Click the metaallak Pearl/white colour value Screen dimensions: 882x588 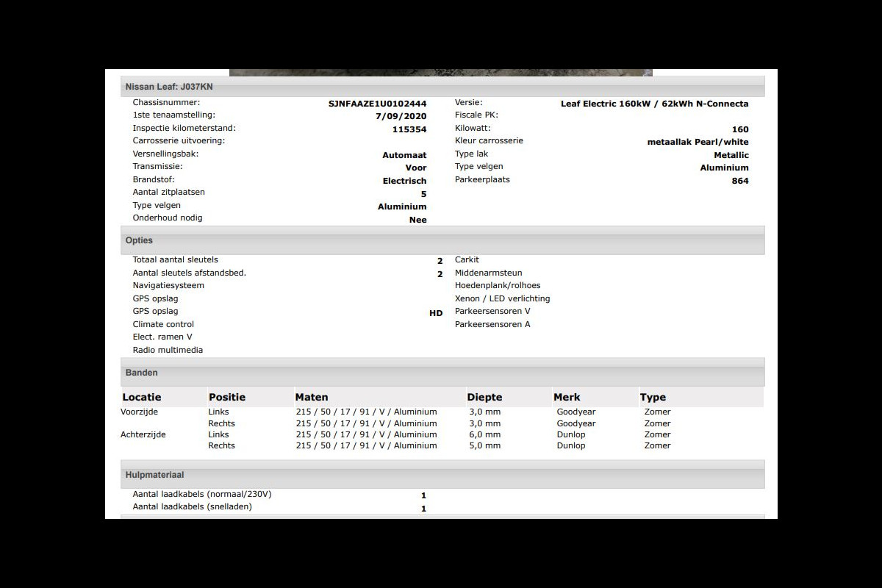coord(692,142)
